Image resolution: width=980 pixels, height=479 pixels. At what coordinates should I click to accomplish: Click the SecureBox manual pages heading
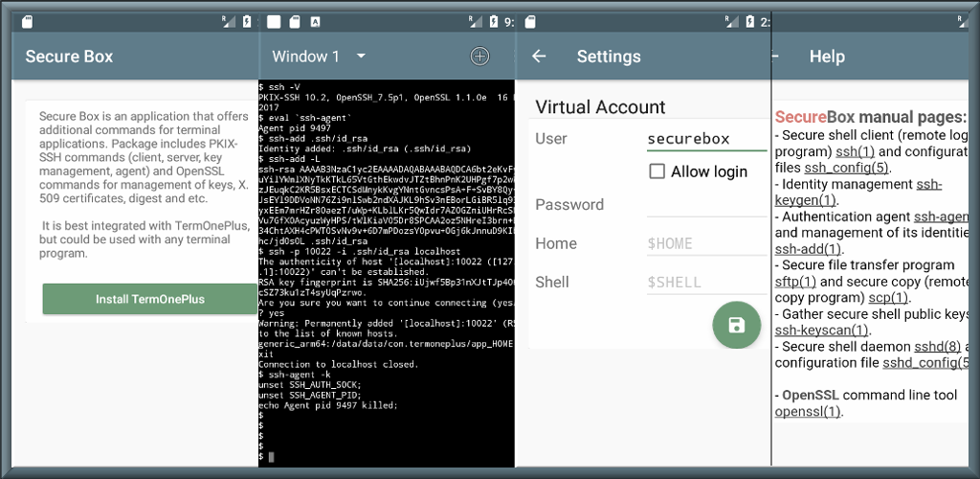pos(871,117)
